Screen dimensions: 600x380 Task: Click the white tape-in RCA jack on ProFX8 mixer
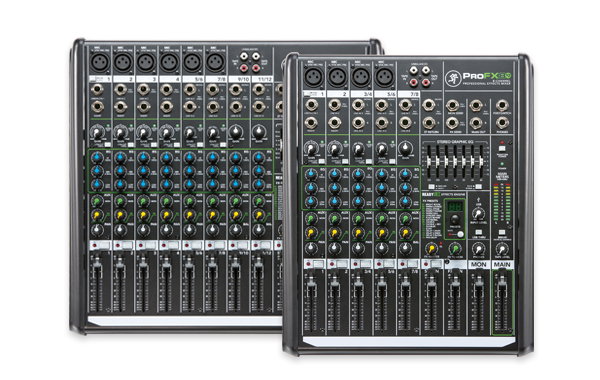[414, 71]
